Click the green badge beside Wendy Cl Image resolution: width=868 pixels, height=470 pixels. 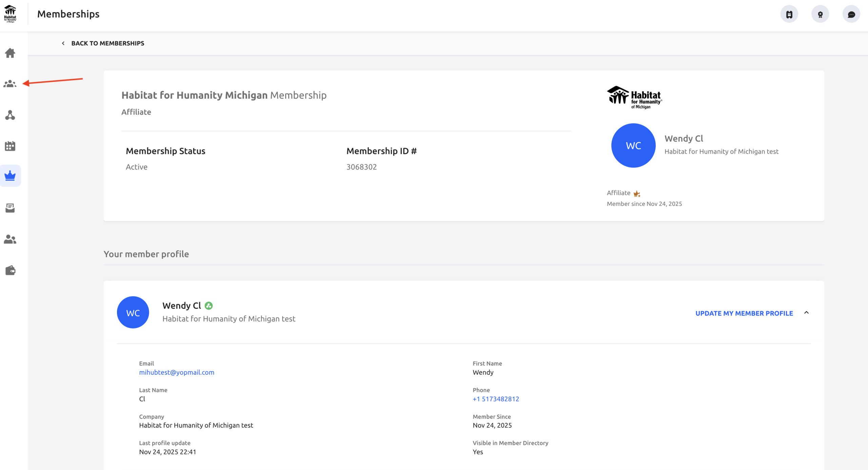(x=209, y=306)
